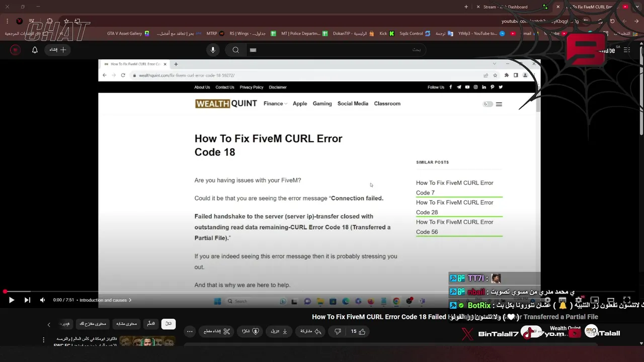Open the Kick bookmark

386,33
